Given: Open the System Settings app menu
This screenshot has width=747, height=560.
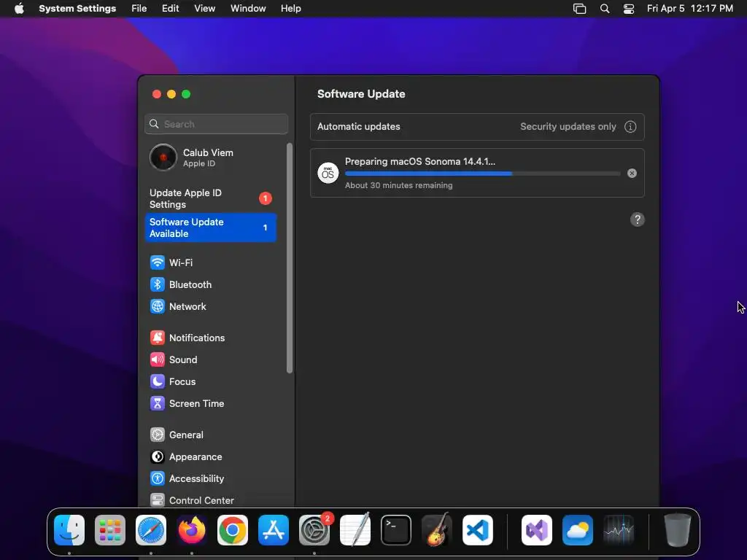Looking at the screenshot, I should (77, 9).
